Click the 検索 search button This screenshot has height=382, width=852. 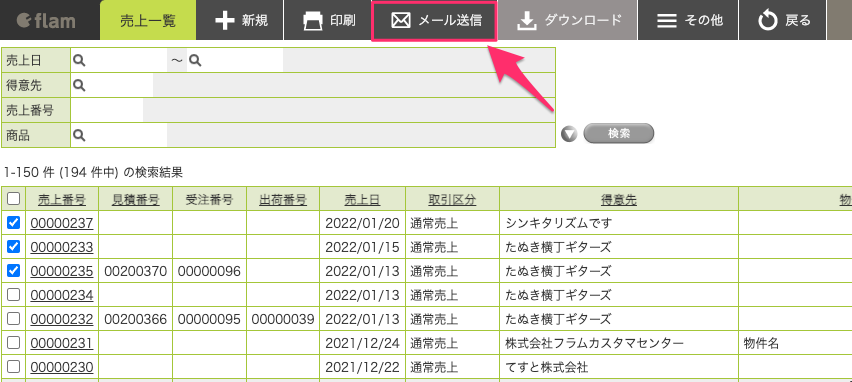(618, 133)
